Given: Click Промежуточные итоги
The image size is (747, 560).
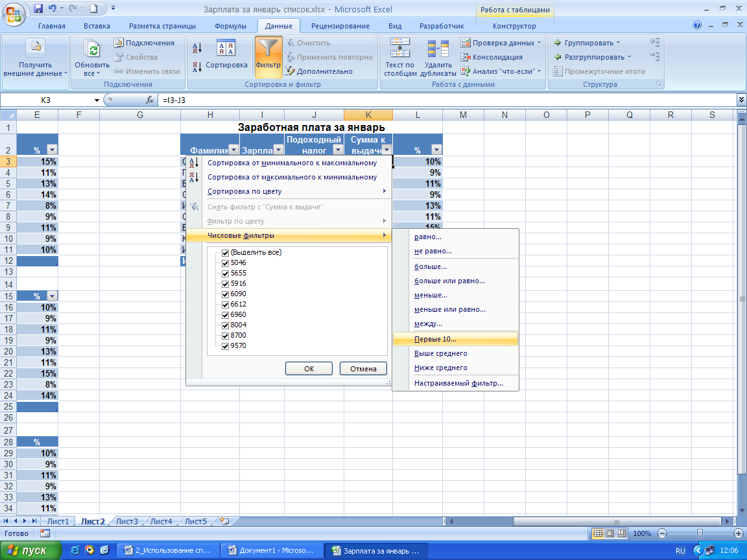Looking at the screenshot, I should point(599,71).
